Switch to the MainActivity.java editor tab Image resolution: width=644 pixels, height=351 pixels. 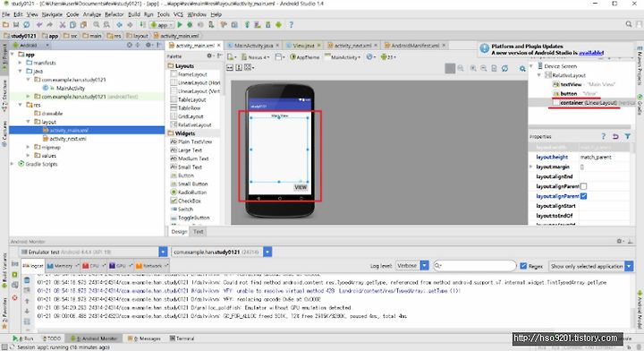(x=252, y=45)
